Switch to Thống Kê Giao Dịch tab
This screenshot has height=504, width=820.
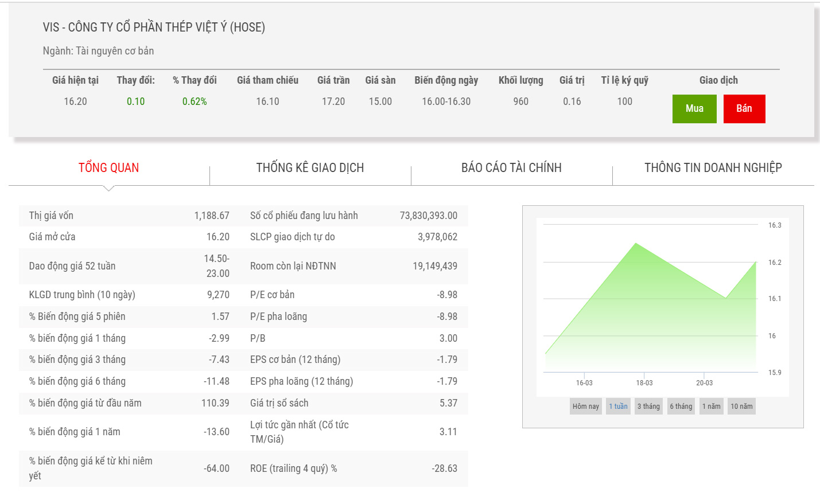pyautogui.click(x=310, y=168)
